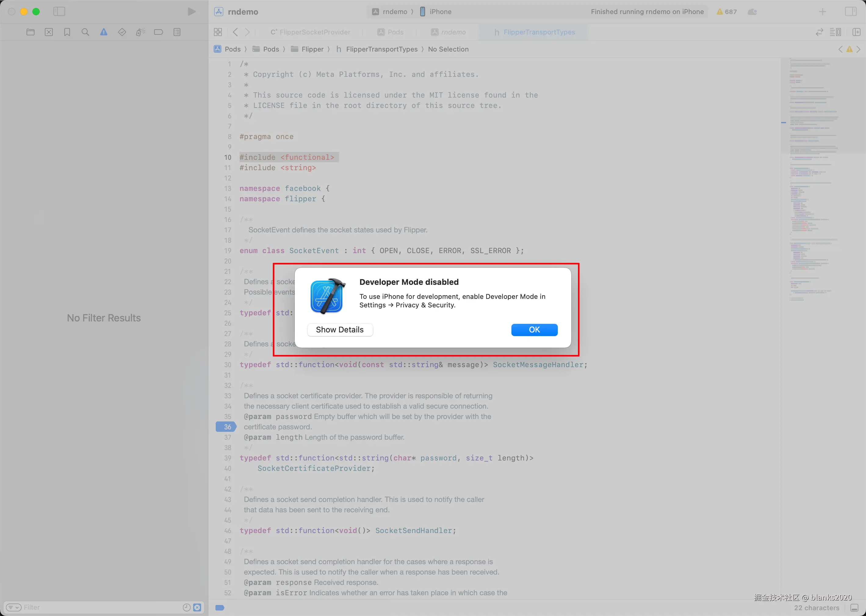Toggle breakpoint on line 36
The width and height of the screenshot is (866, 616).
(226, 427)
